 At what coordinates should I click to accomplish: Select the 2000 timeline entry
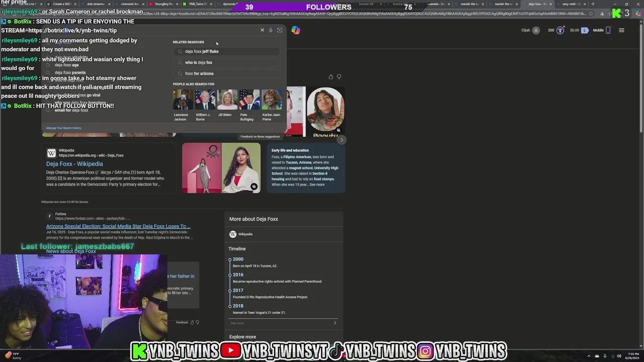click(x=238, y=259)
